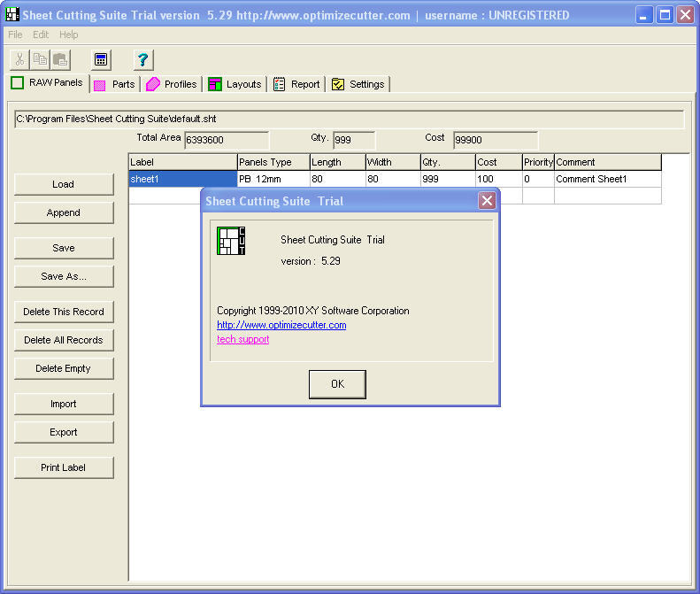The width and height of the screenshot is (700, 594).
Task: Click the Panels Type column header
Action: (x=273, y=162)
